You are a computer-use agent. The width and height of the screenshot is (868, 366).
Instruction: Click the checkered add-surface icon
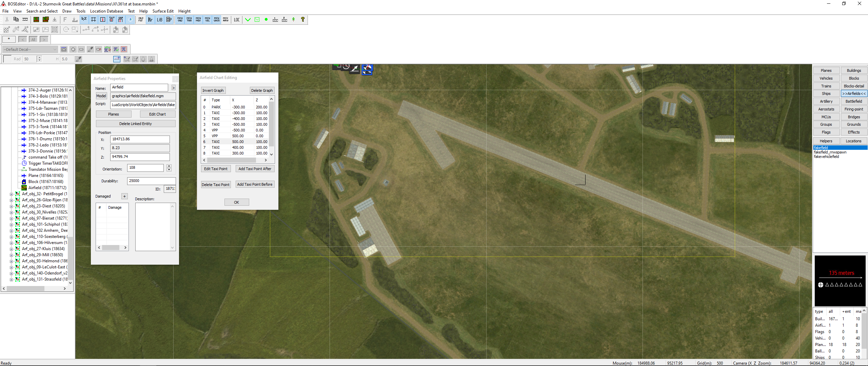pyautogui.click(x=7, y=30)
